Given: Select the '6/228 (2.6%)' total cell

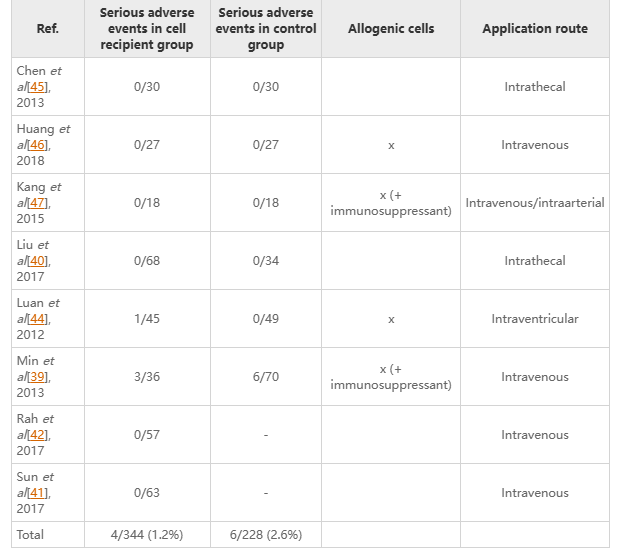Looking at the screenshot, I should [266, 535].
